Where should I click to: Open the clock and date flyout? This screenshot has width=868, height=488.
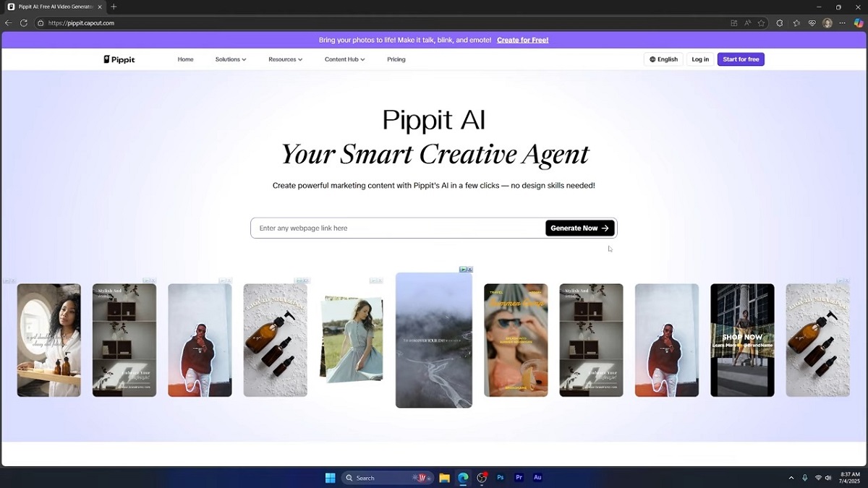[x=851, y=478]
